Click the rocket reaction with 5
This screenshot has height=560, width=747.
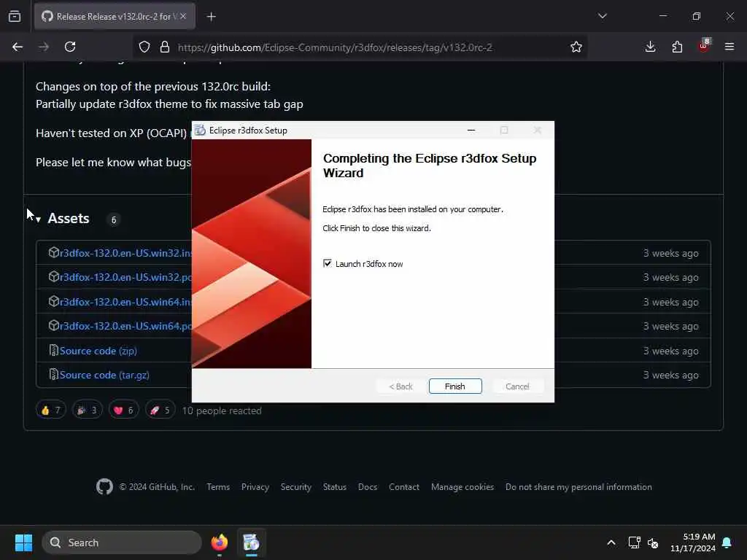160,410
